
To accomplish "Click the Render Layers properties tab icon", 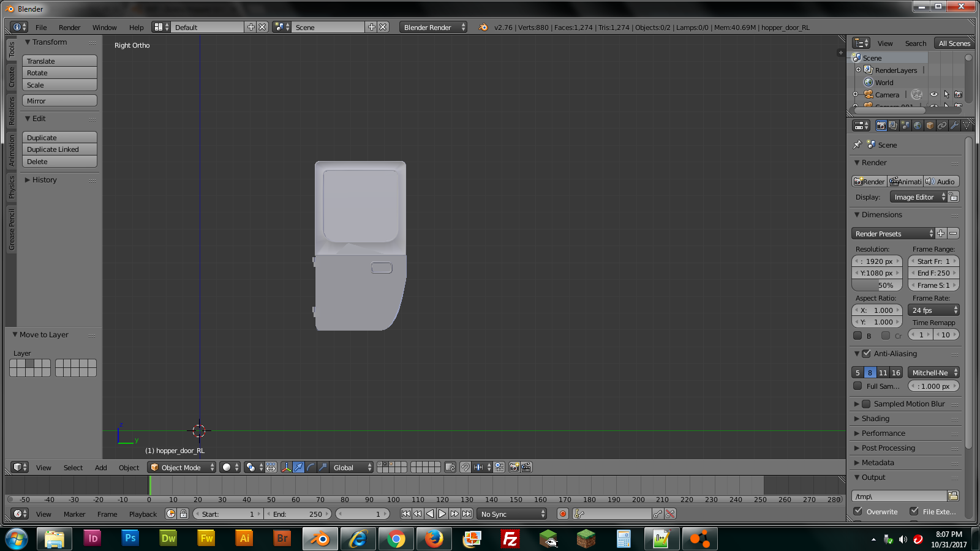I will tap(893, 126).
